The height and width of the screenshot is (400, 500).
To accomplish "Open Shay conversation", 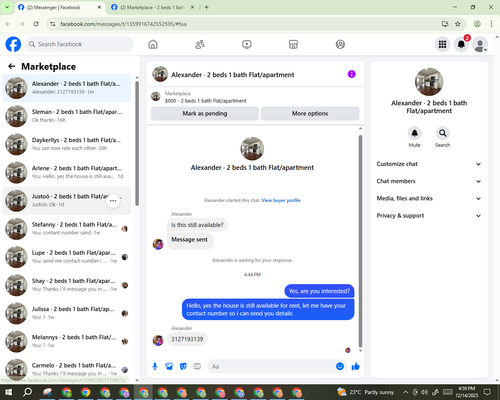I will click(67, 285).
